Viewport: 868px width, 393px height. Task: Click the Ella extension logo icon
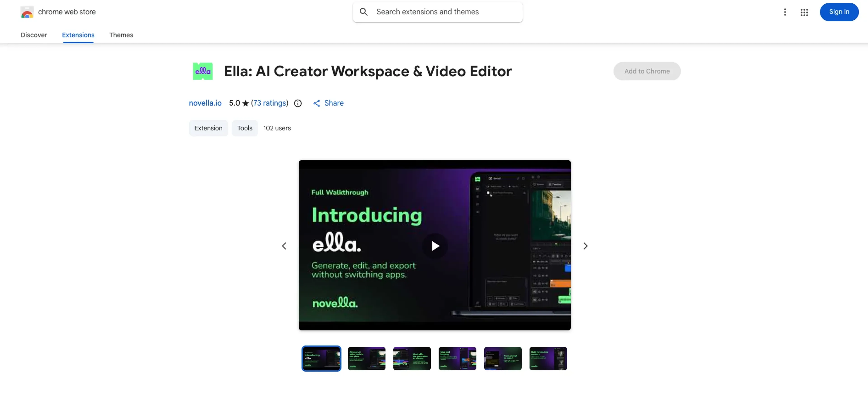tap(203, 71)
